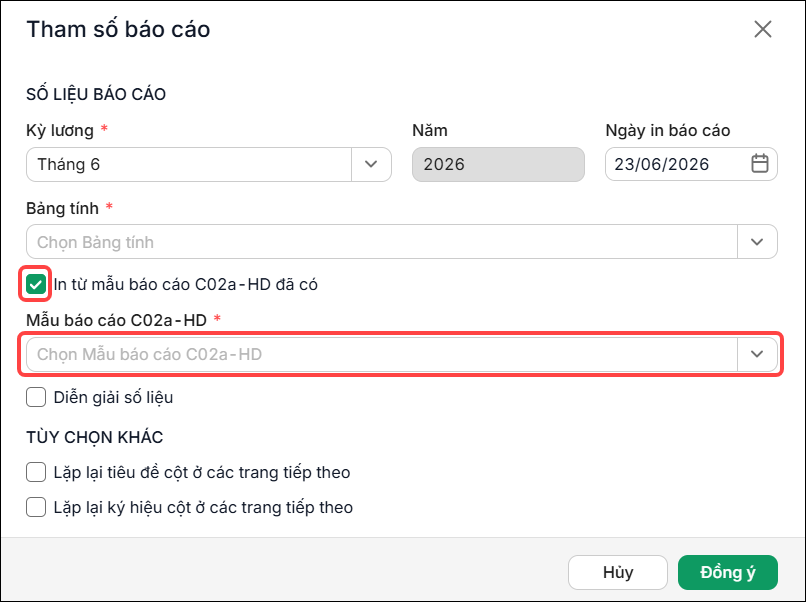Click the disabled Năm field showing 2026
Screen dimensions: 806x602
pos(498,164)
